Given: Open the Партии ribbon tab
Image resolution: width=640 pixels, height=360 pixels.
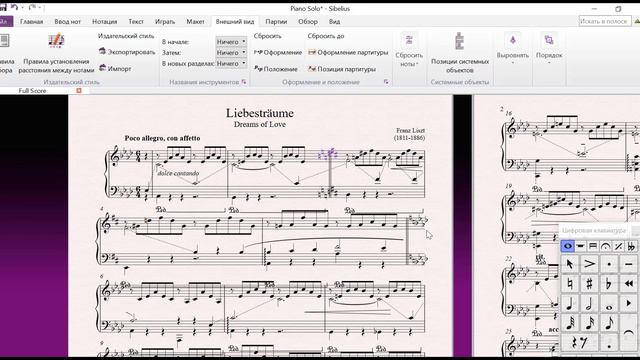Looking at the screenshot, I should pyautogui.click(x=276, y=22).
